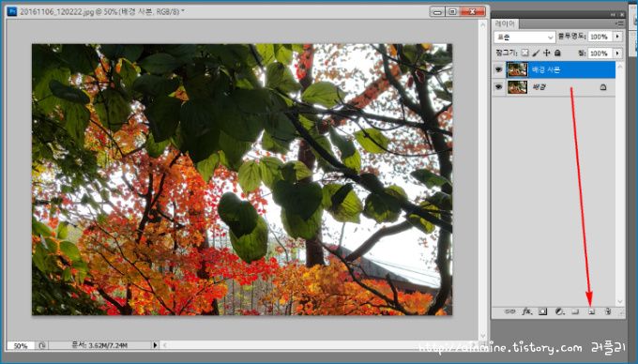Image resolution: width=638 pixels, height=364 pixels.
Task: Click the Photoshop Ps icon in document title bar
Action: [x=12, y=11]
